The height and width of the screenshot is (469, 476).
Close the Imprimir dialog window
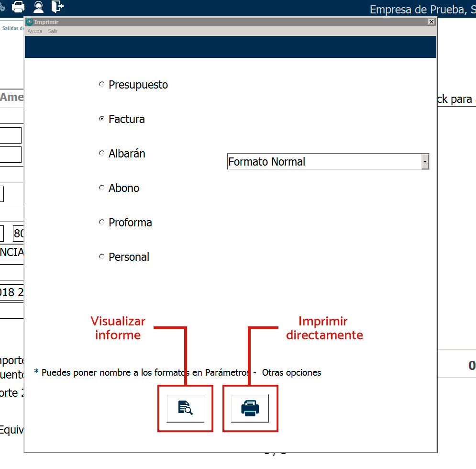point(431,22)
